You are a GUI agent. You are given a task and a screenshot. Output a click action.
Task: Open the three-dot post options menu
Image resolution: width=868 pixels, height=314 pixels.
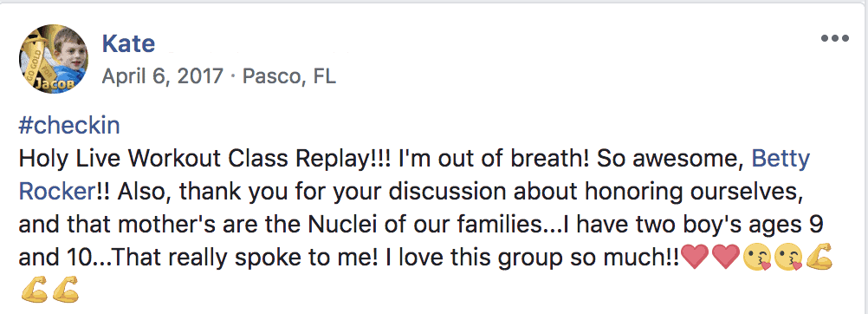[835, 38]
